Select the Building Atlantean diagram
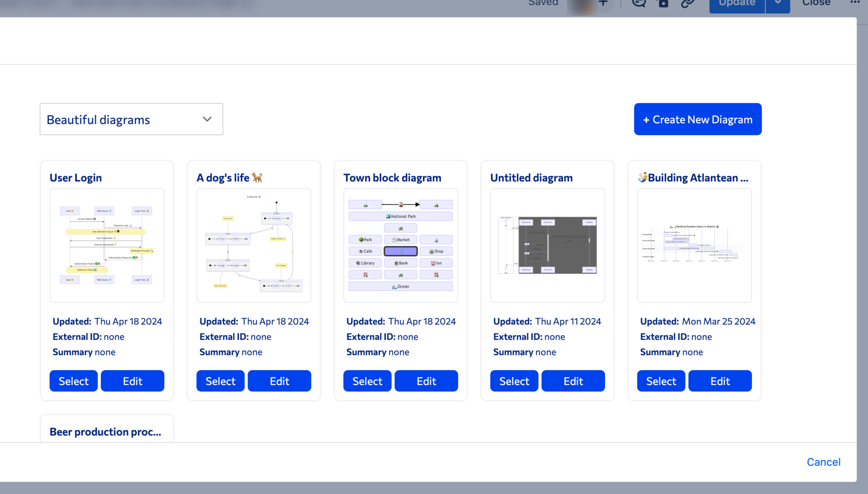 [661, 381]
